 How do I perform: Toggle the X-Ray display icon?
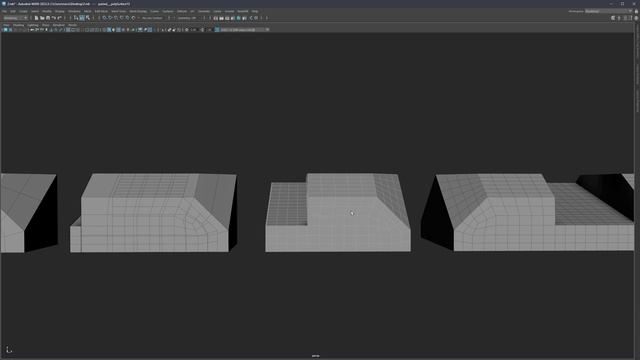tap(169, 30)
